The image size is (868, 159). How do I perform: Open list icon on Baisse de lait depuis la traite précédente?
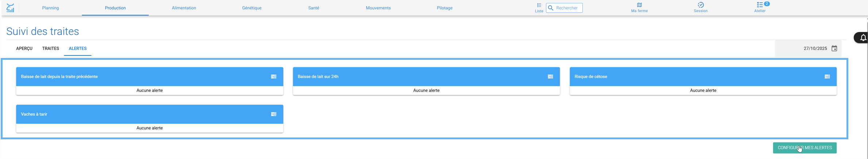(274, 77)
